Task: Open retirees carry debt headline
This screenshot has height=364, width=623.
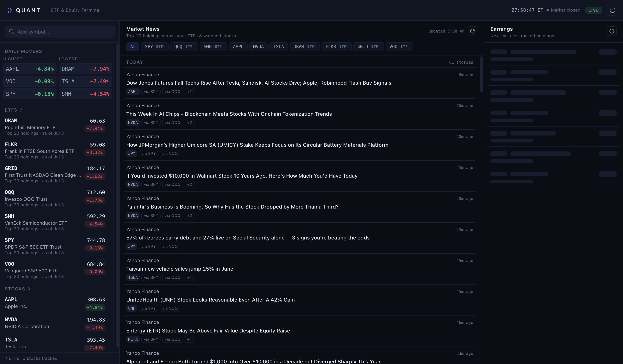Action: [248, 238]
